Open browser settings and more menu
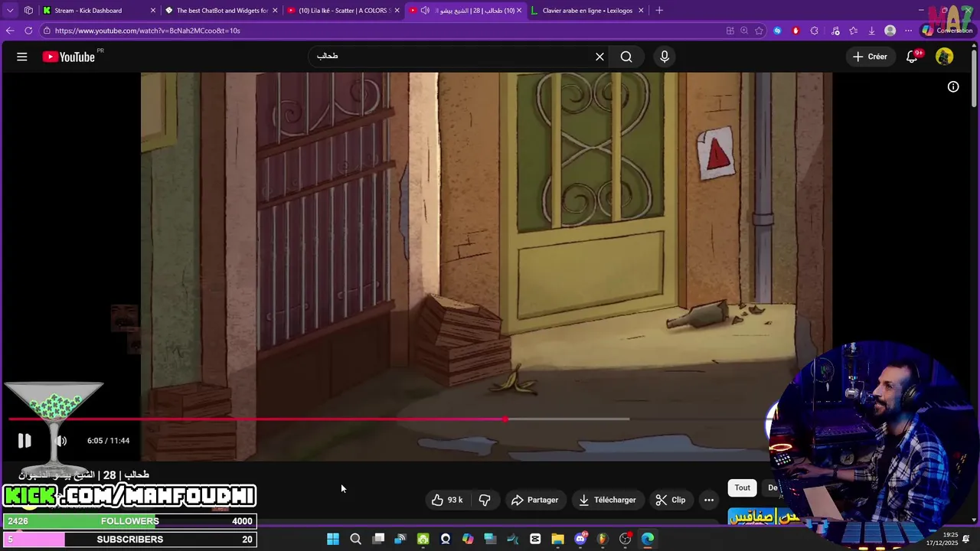The image size is (980, 551). [909, 31]
